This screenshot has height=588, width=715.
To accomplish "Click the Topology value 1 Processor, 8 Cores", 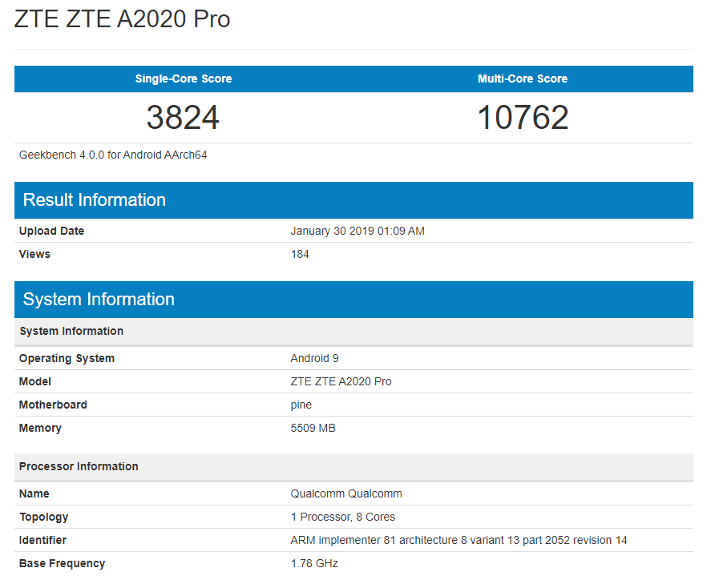I will (x=342, y=517).
